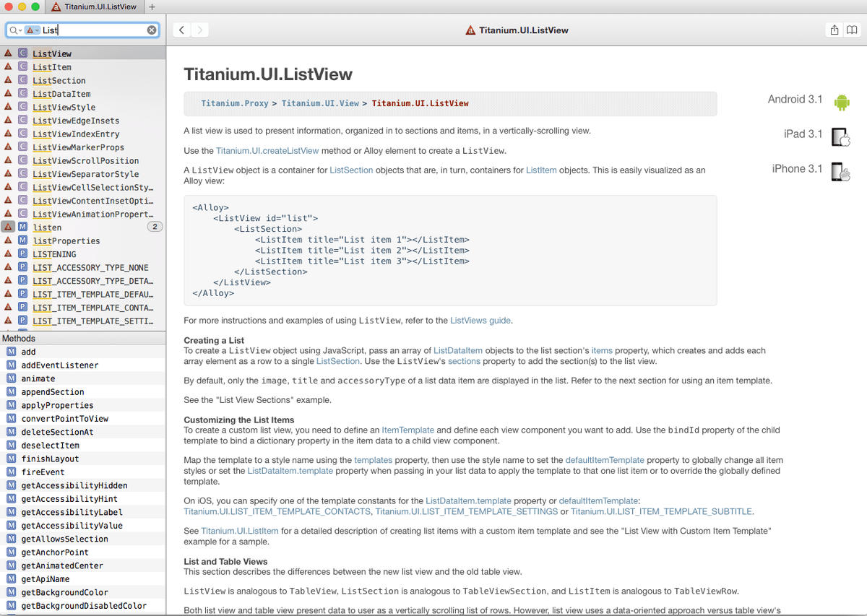This screenshot has width=867, height=616.
Task: Select ListItem in the results list
Action: (x=83, y=67)
